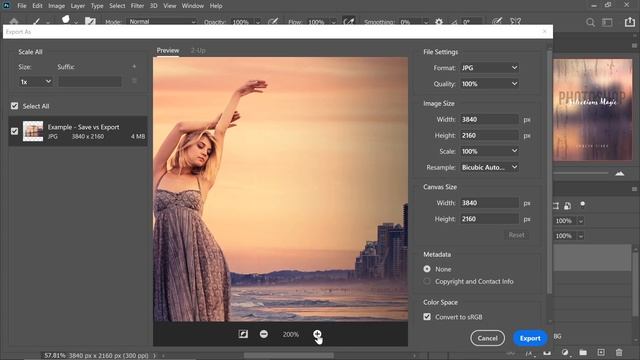Open the 1x size dropdown under Scale All
Viewport: 640px width, 360px height.
coord(36,82)
